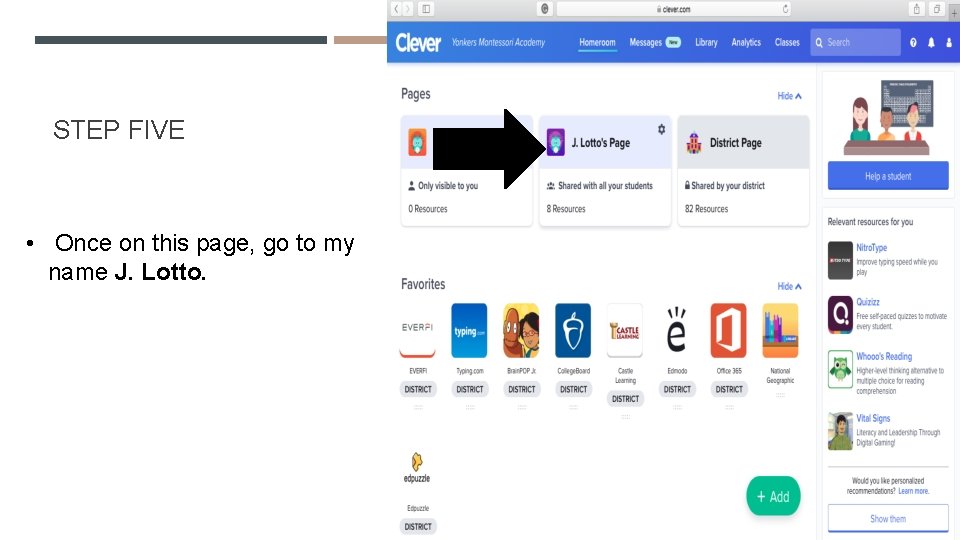Screen dimensions: 960x540
Task: Switch to the Library tab
Action: (706, 42)
